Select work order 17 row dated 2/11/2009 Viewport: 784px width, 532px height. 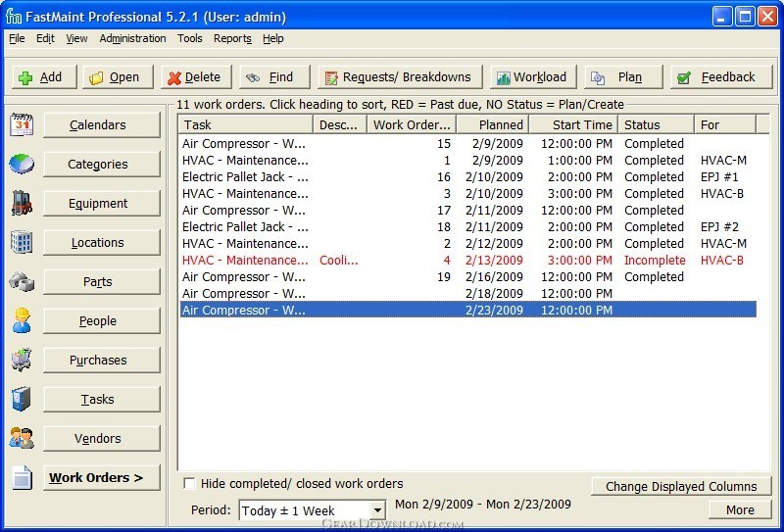(x=467, y=210)
